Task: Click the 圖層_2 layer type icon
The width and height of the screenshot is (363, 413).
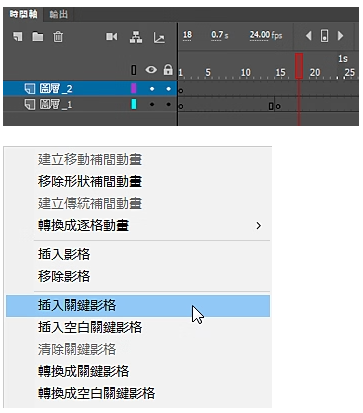Action: pos(30,89)
